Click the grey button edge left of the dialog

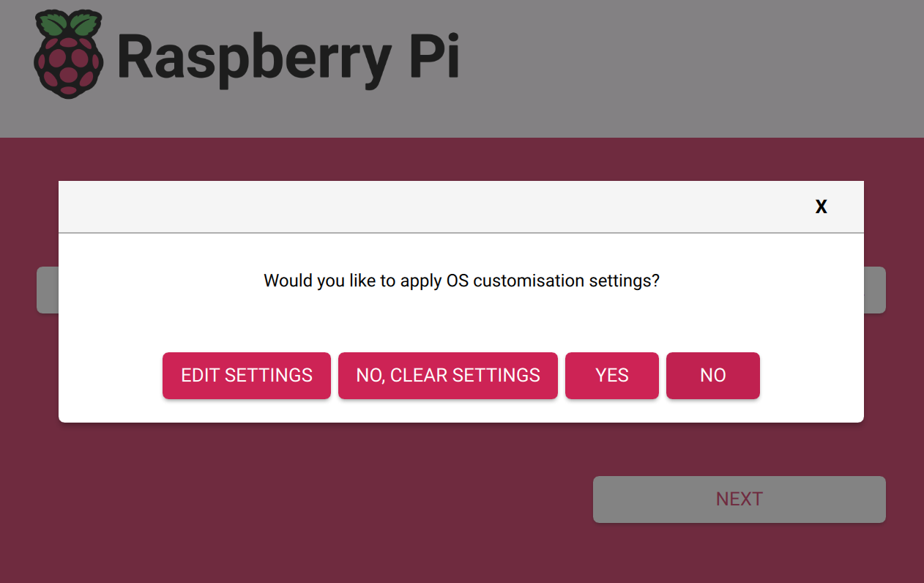coord(48,290)
